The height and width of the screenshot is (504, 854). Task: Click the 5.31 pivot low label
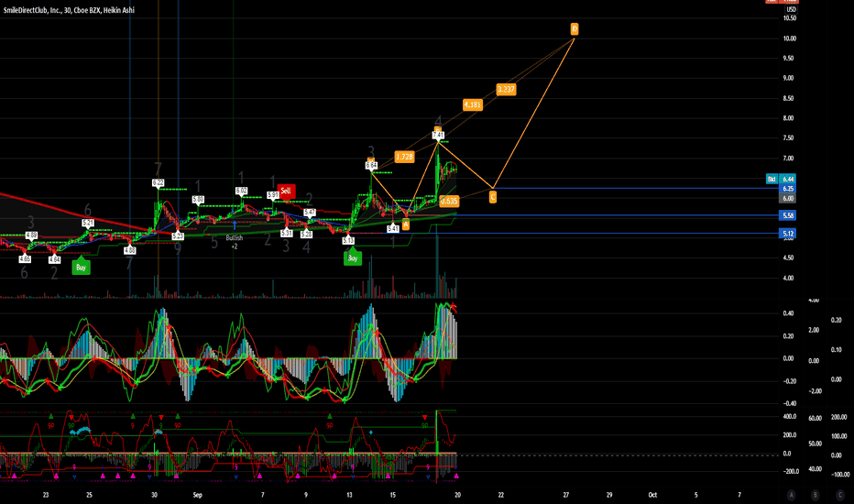pos(287,233)
